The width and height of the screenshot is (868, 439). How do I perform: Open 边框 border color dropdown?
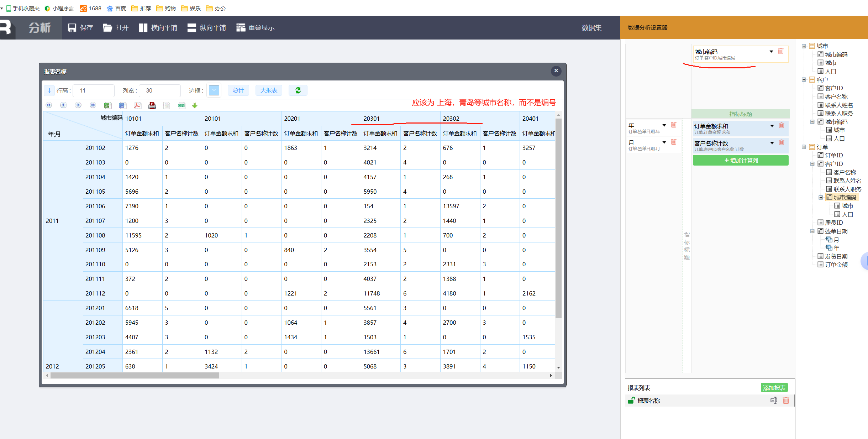tap(214, 90)
